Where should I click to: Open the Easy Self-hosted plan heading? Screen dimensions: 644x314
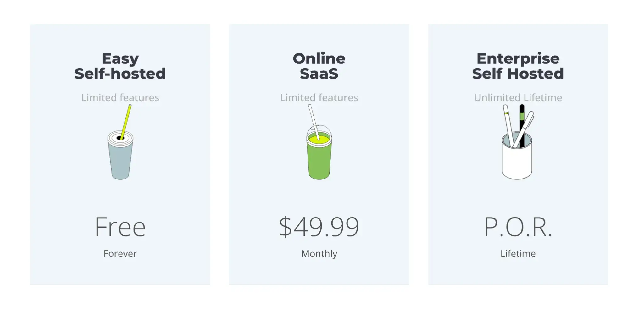point(120,66)
